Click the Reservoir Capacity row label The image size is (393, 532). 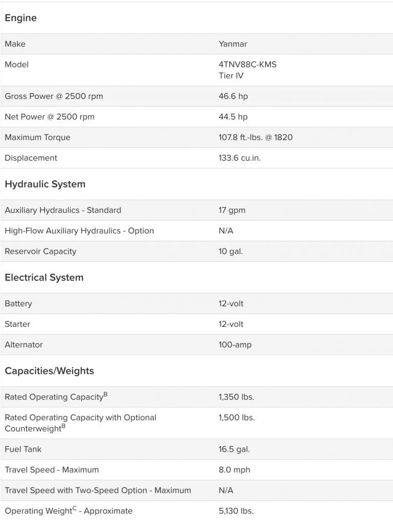(x=40, y=251)
